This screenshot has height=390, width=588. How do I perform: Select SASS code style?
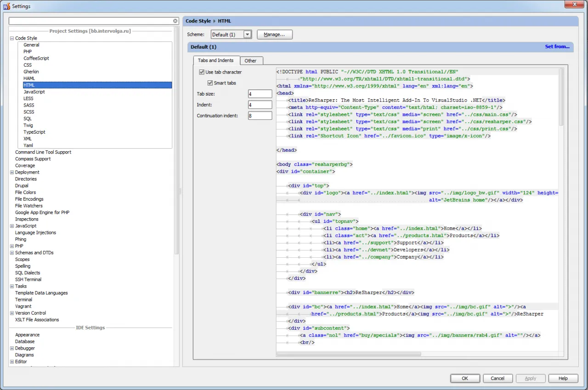29,105
